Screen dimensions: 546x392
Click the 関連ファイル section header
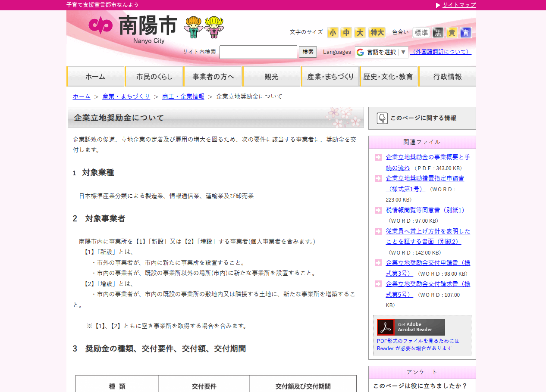(422, 142)
